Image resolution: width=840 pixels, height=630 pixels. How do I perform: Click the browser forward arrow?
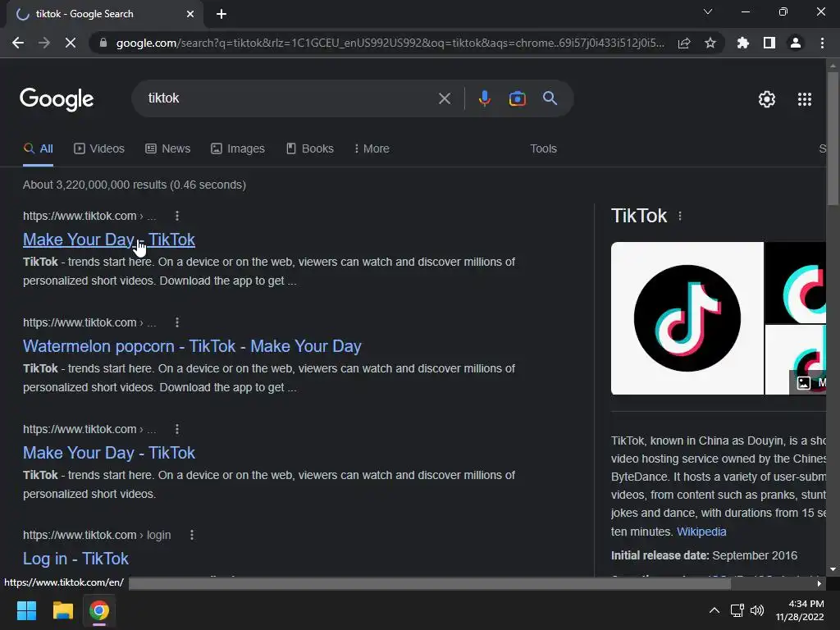pyautogui.click(x=44, y=43)
